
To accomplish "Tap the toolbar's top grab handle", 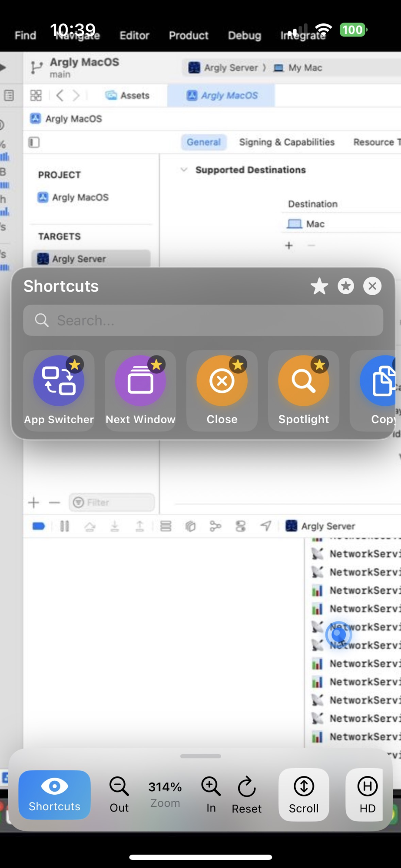I will click(x=201, y=756).
